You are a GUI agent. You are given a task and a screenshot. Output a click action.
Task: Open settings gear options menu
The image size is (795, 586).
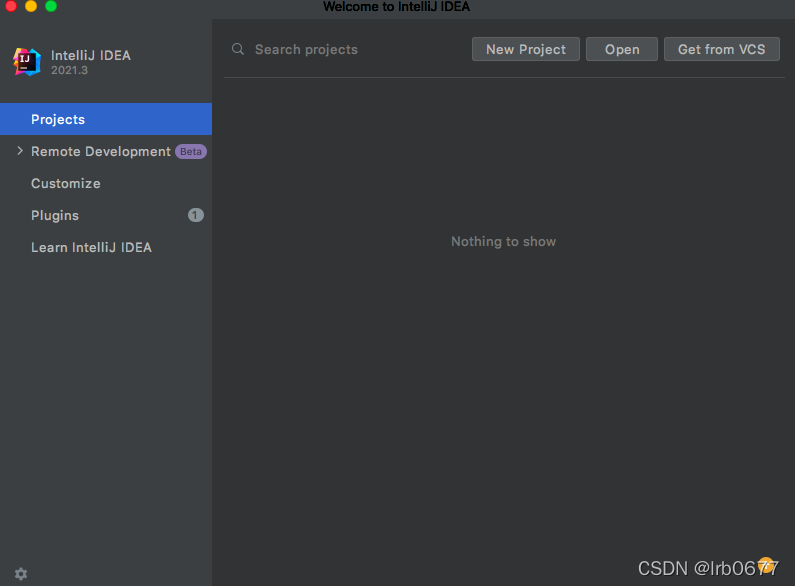point(21,574)
